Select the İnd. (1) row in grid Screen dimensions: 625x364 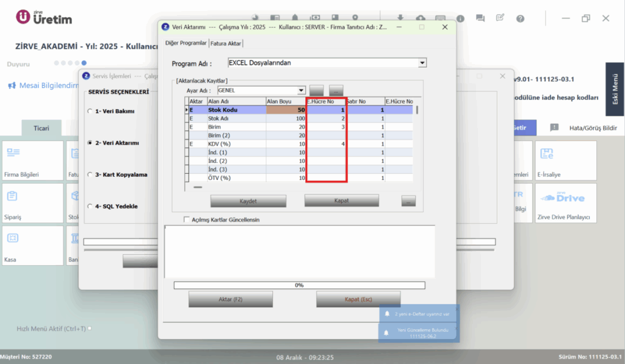[299, 152]
